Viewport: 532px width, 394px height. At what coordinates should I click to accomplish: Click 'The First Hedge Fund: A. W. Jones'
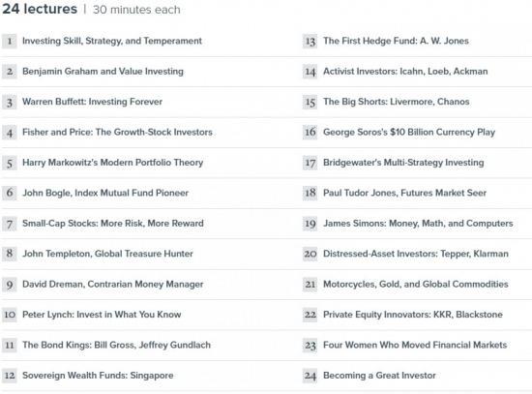point(396,41)
